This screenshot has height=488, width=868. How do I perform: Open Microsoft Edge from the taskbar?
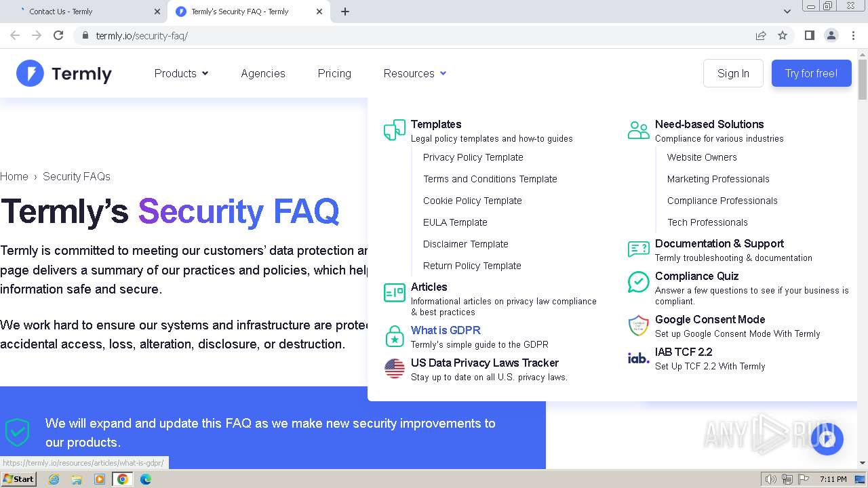pyautogui.click(x=146, y=479)
